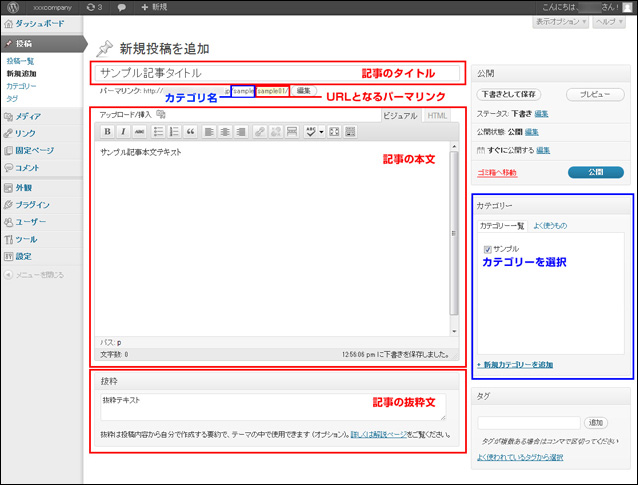Toggle fullscreen editor mode
638x485 pixels.
pos(334,131)
